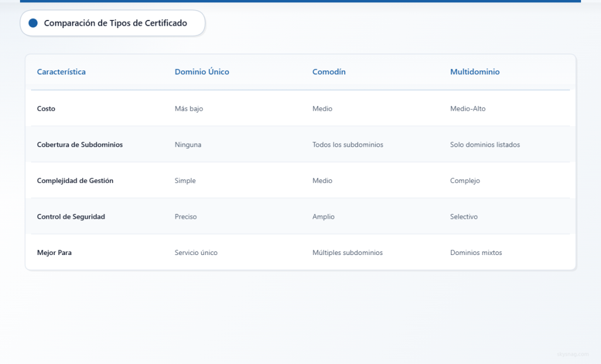
Task: Click the 'Complejo' cell
Action: coord(465,181)
